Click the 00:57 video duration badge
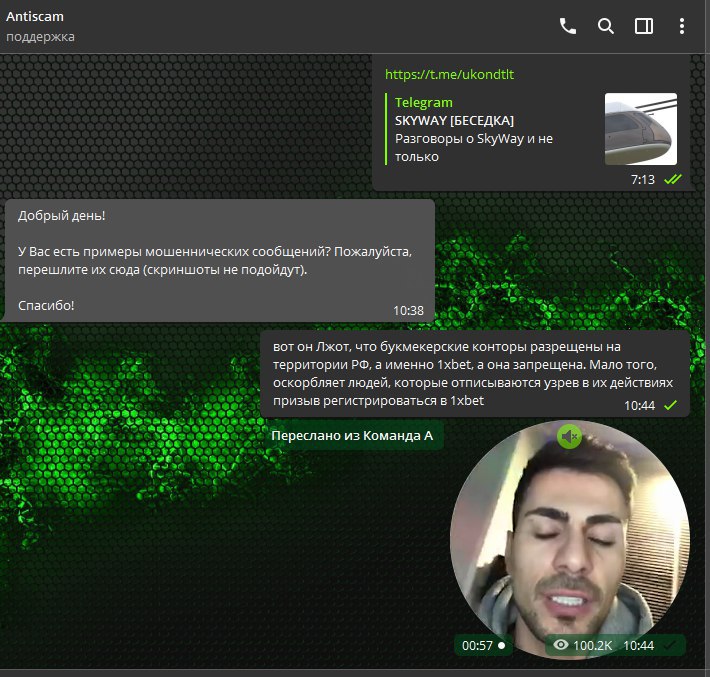Viewport: 710px width, 677px height. click(x=483, y=645)
